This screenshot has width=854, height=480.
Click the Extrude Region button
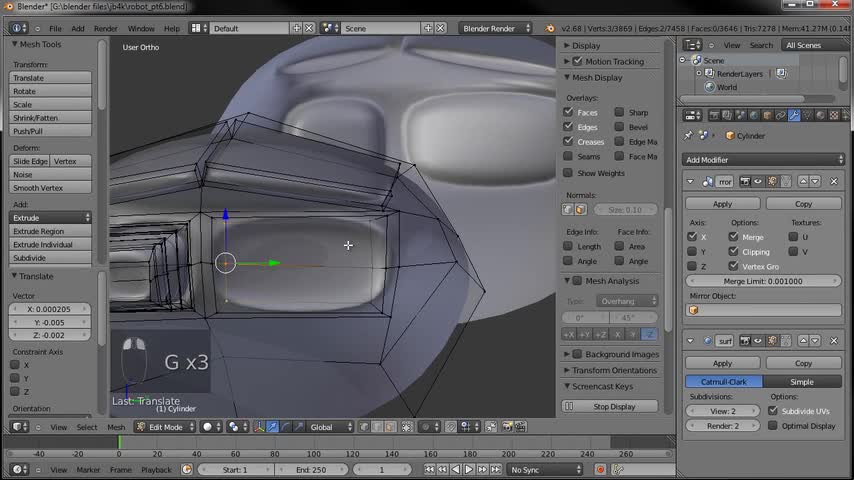point(51,231)
